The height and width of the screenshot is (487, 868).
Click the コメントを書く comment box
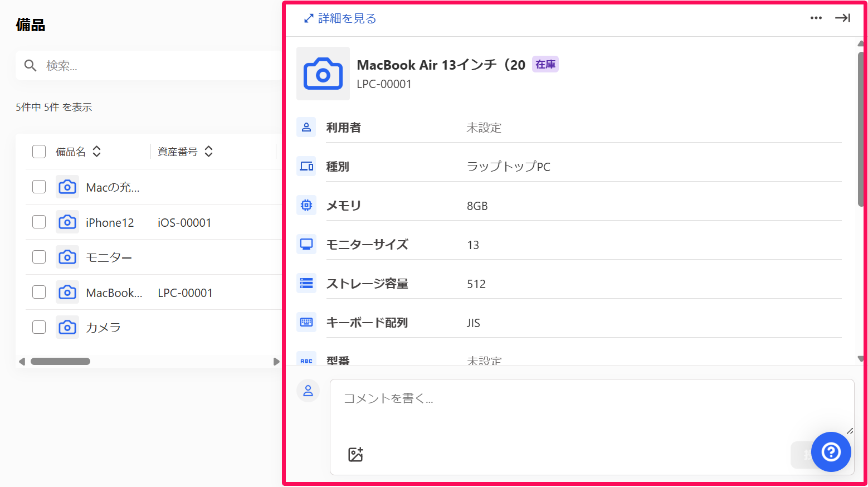(x=592, y=427)
